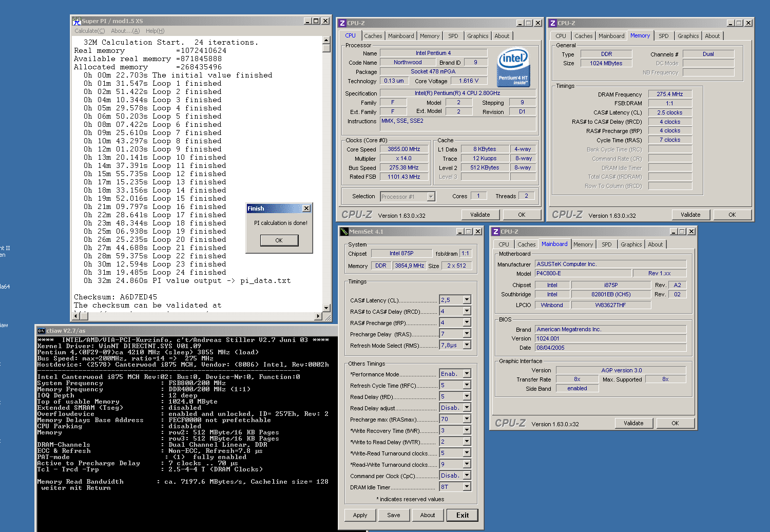The height and width of the screenshot is (532, 770).
Task: Click OK in the Finish dialog
Action: coord(279,240)
